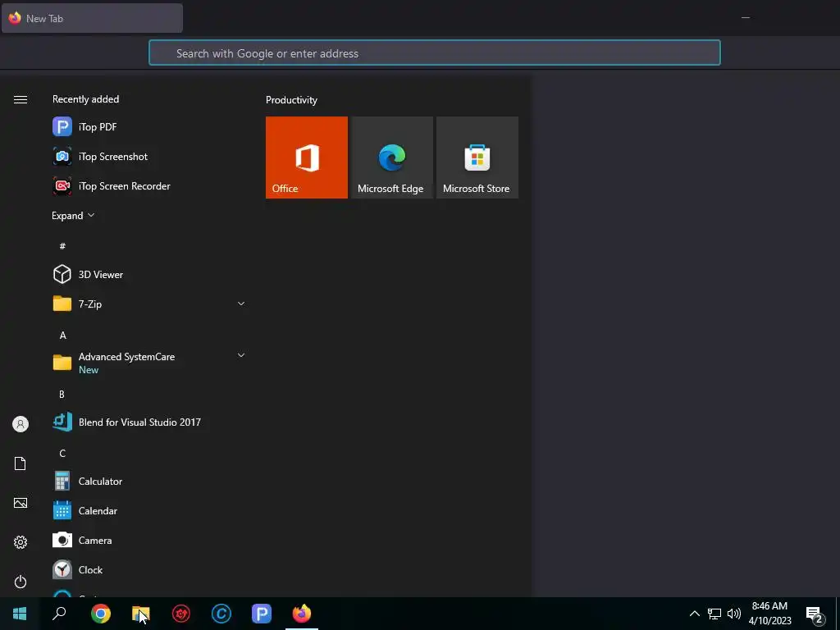The height and width of the screenshot is (630, 840).
Task: Open the blue C taskbar app
Action: (221, 614)
